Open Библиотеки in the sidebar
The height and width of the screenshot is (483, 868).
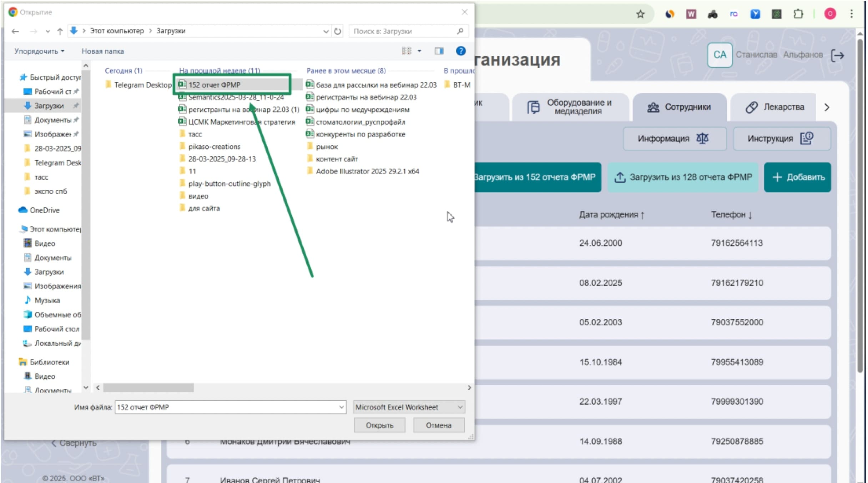point(49,362)
